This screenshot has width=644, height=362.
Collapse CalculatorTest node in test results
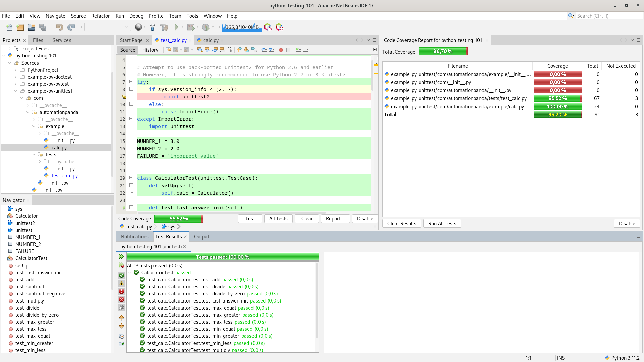tap(130, 273)
